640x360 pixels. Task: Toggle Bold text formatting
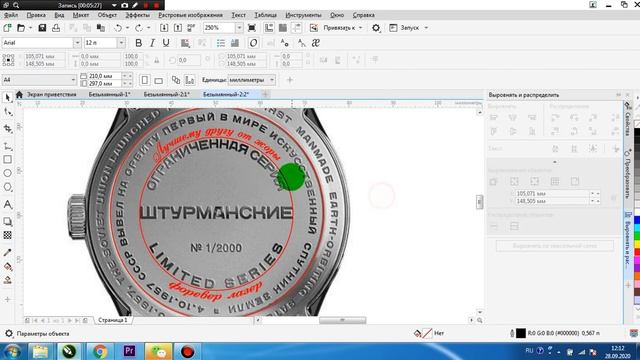pos(138,43)
